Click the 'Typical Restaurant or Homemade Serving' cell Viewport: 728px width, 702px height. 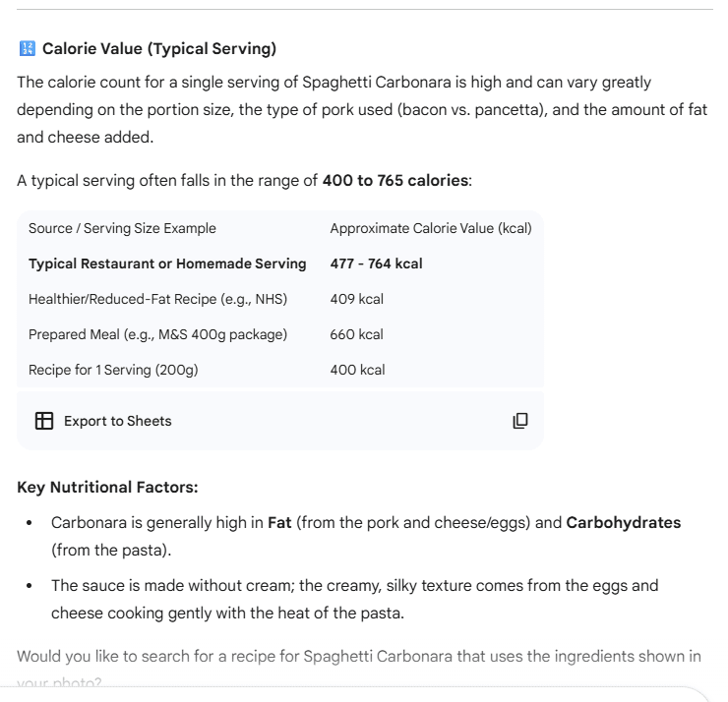tap(167, 263)
